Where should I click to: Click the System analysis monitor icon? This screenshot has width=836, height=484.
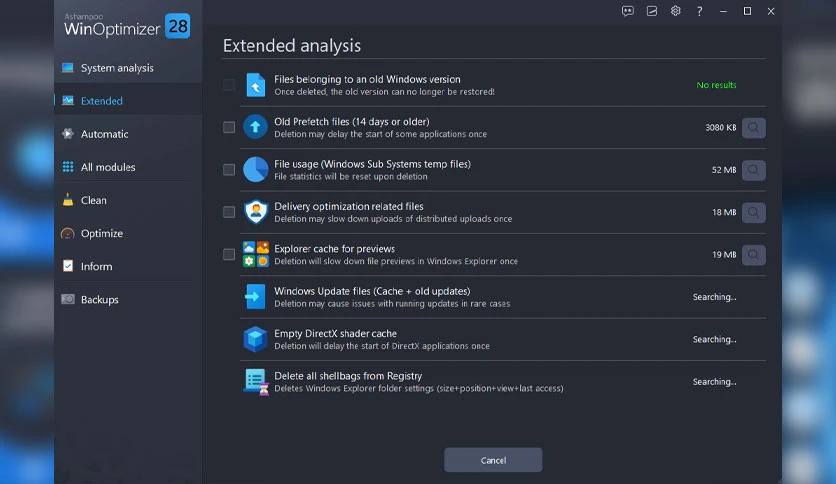pyautogui.click(x=68, y=68)
